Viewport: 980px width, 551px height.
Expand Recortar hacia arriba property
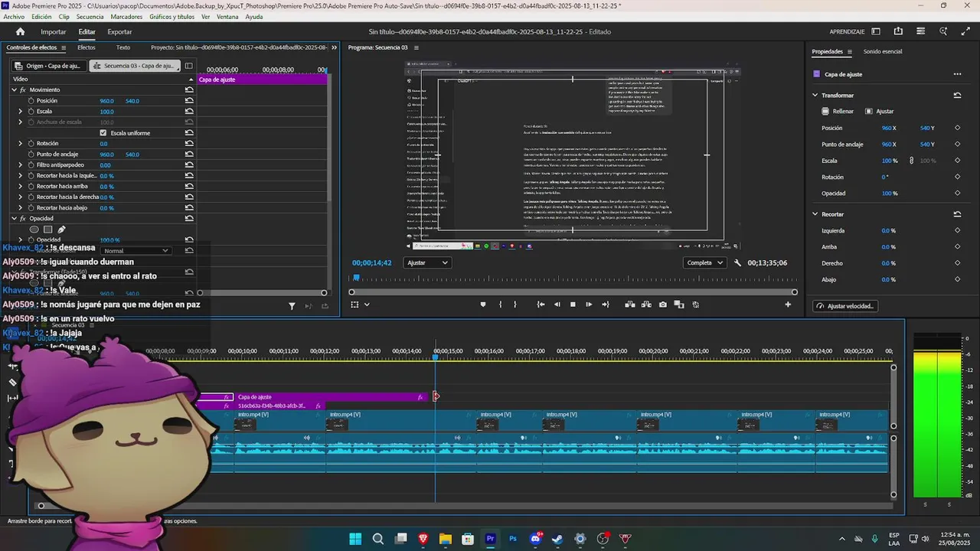(x=21, y=186)
